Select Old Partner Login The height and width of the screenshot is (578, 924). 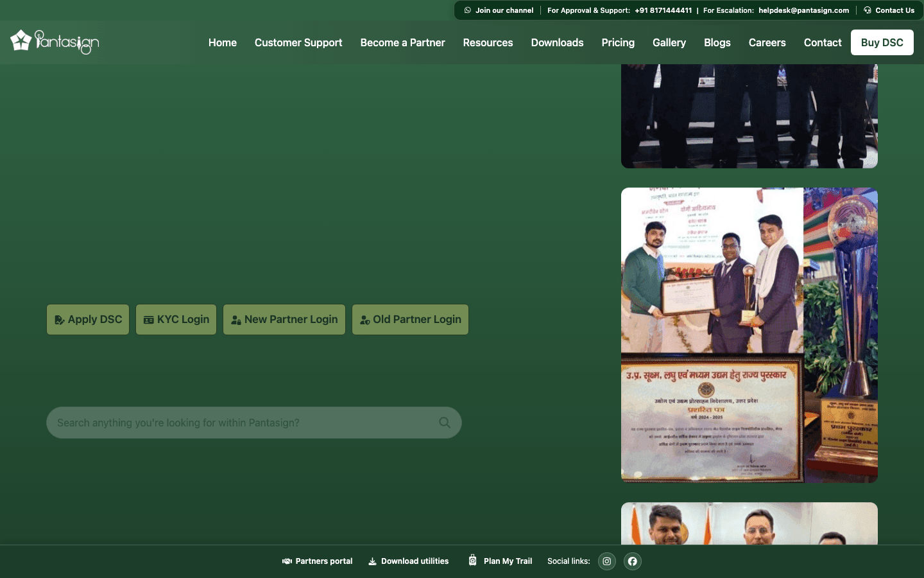410,319
